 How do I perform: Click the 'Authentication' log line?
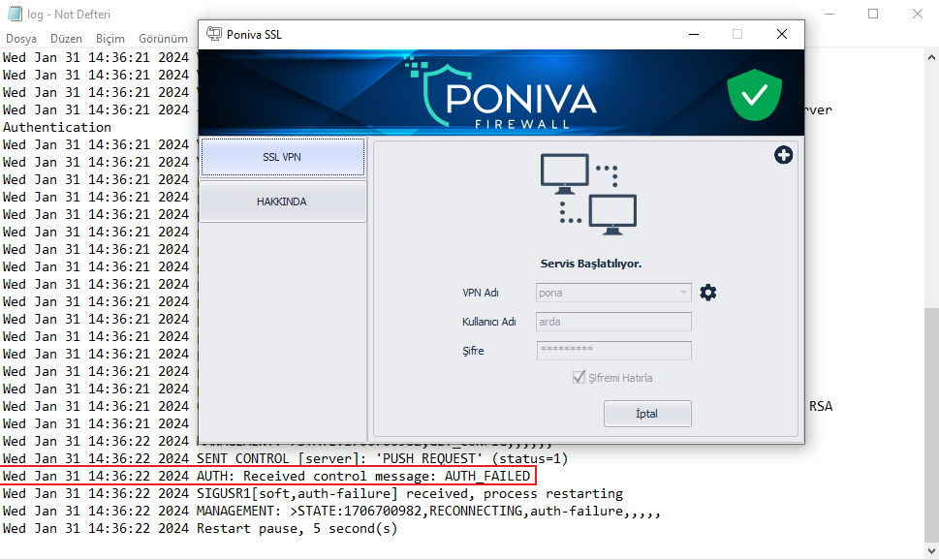[57, 127]
